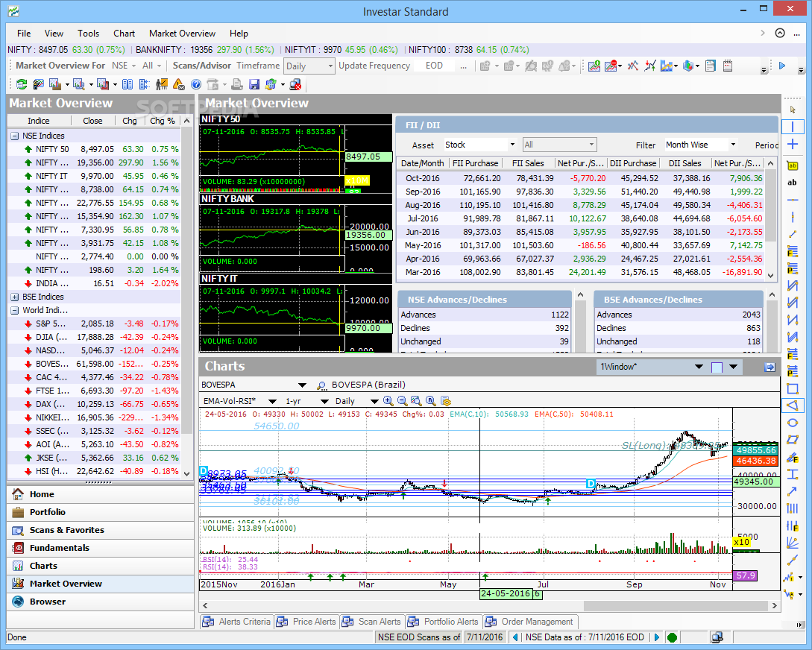Image resolution: width=812 pixels, height=650 pixels.
Task: Switch to the Price Alerts tab
Action: (x=306, y=622)
